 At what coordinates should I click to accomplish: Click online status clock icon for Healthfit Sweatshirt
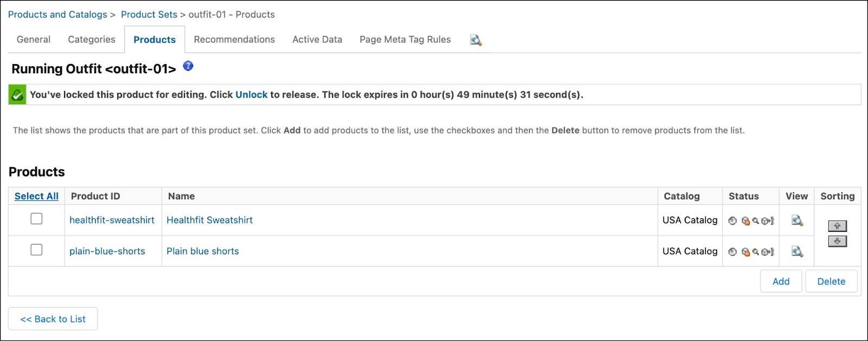[732, 220]
